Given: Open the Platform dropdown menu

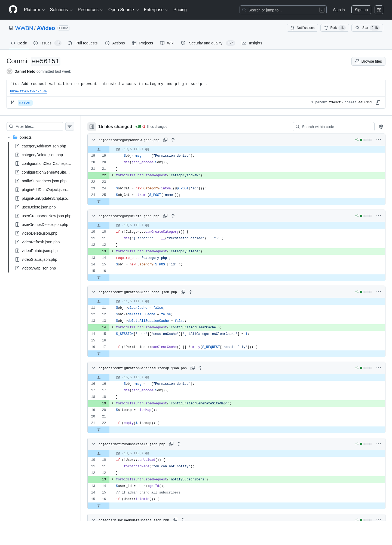Looking at the screenshot, I should coord(34,10).
